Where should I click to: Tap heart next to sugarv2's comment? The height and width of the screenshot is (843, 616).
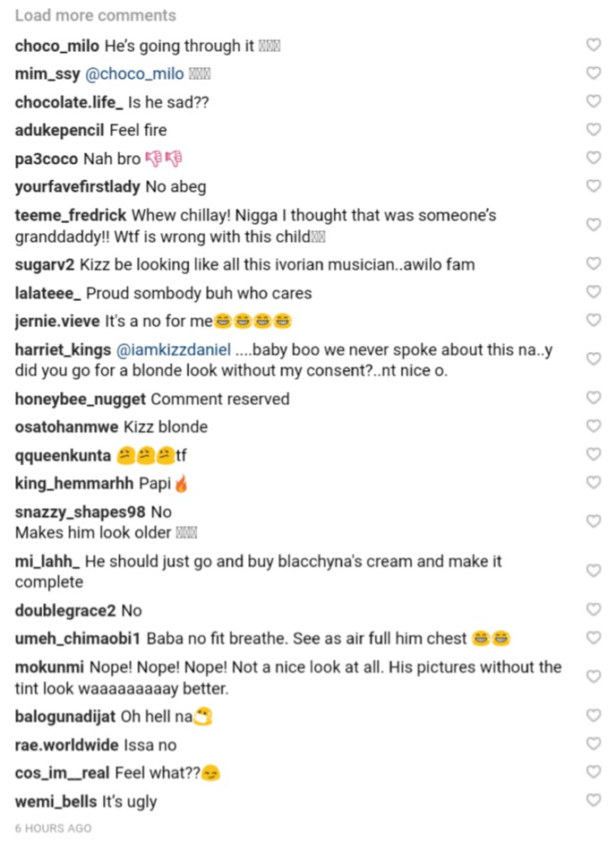pos(593,264)
